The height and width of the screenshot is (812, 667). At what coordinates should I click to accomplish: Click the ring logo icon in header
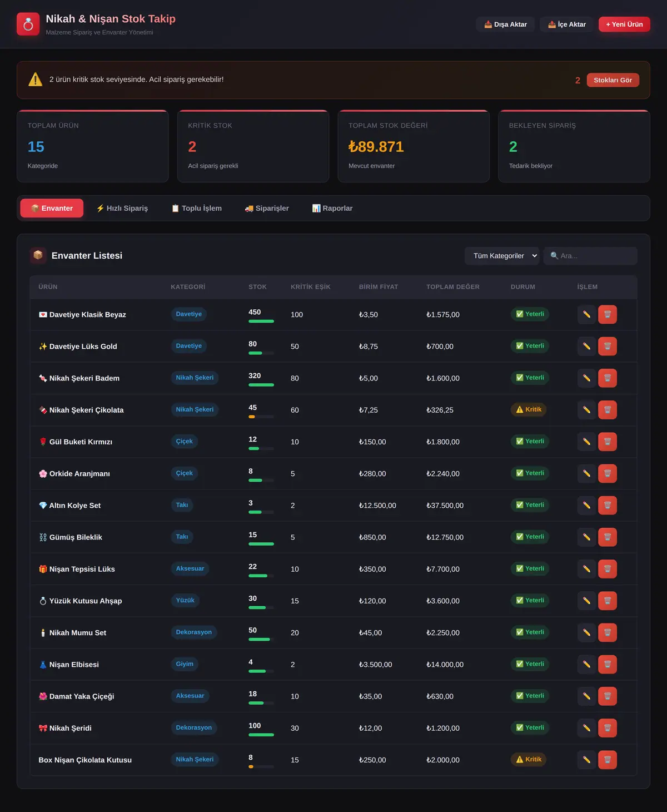(x=28, y=24)
